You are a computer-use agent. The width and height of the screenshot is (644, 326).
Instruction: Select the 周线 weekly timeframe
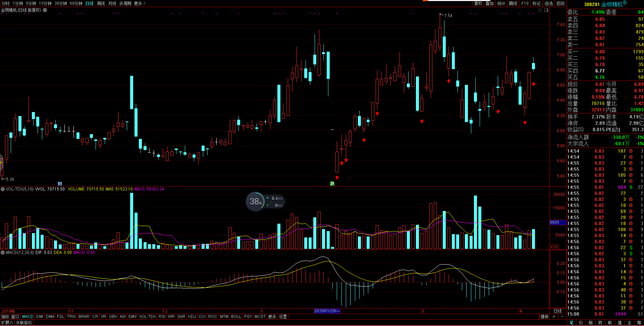point(101,3)
